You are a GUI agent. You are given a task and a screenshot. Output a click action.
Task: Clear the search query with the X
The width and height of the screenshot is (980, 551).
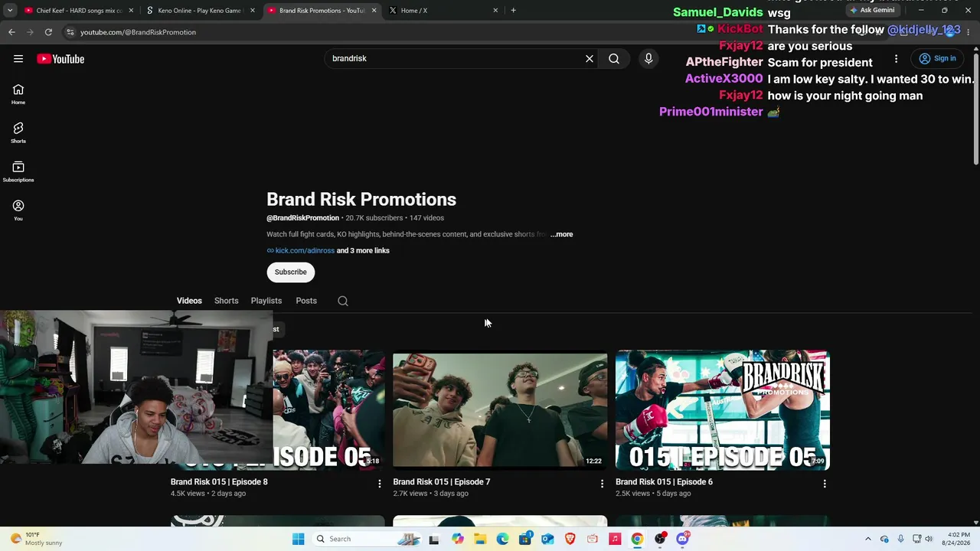click(x=590, y=59)
